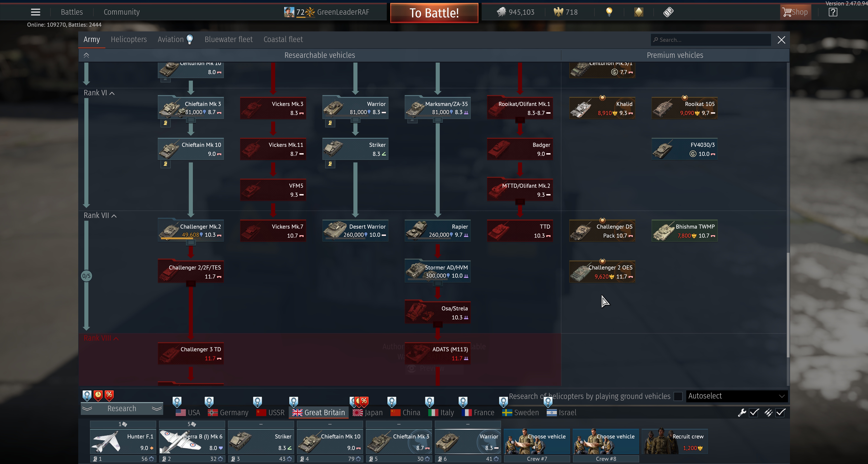Close the research tree window
Viewport: 868px width, 464px height.
point(781,40)
